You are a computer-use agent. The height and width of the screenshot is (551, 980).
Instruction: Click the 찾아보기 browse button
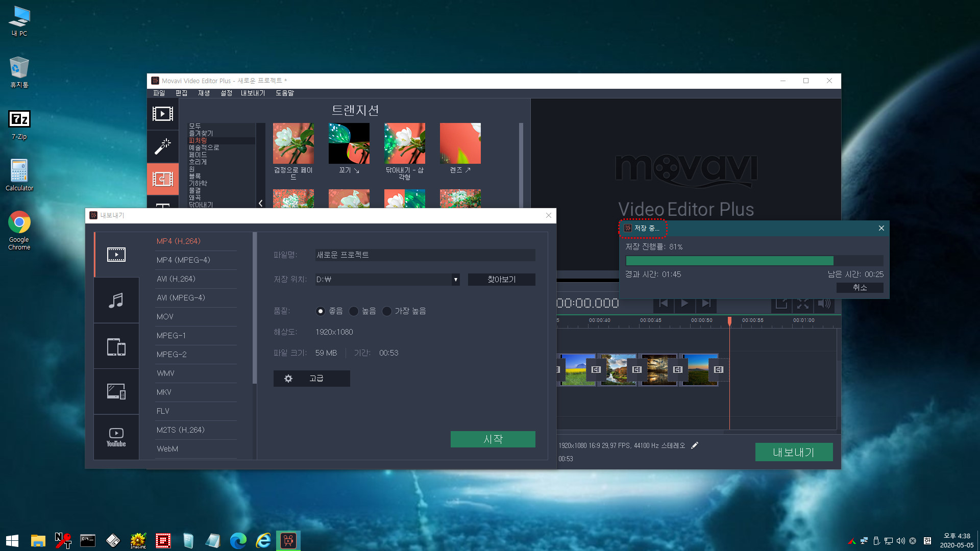[502, 280]
